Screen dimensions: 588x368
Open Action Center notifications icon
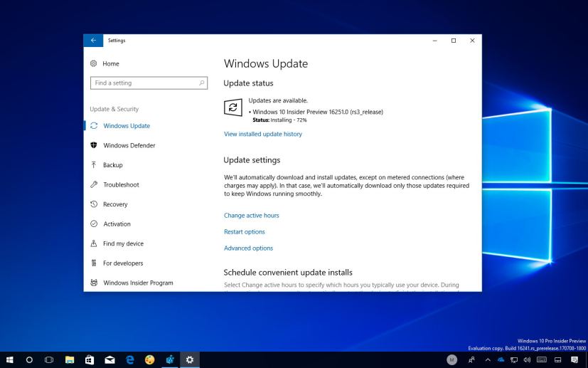point(574,359)
